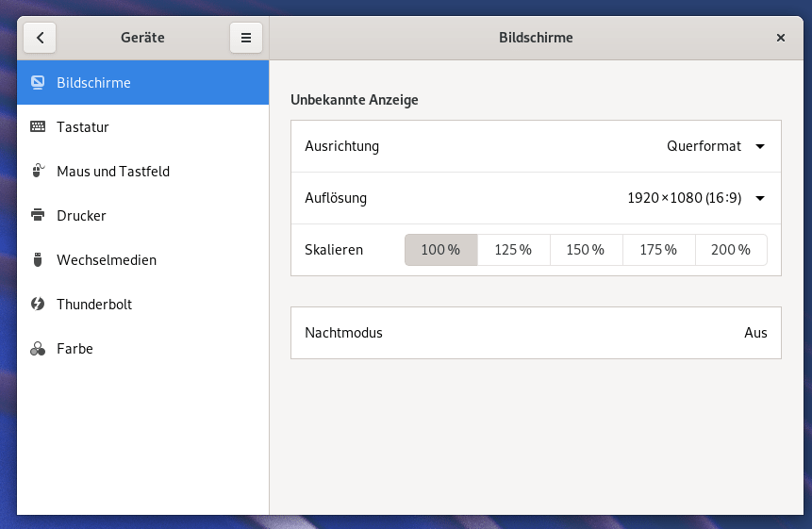Select 125 % scaling
The width and height of the screenshot is (812, 529).
[513, 250]
